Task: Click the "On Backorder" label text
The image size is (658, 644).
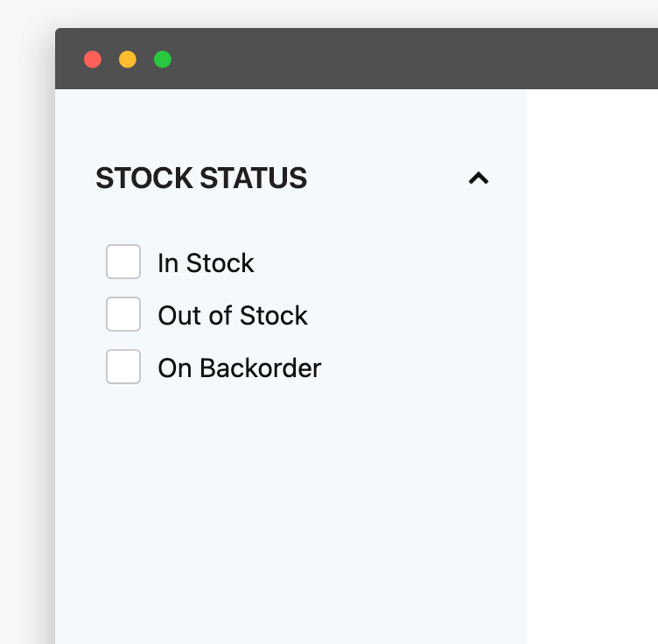Action: pos(240,368)
